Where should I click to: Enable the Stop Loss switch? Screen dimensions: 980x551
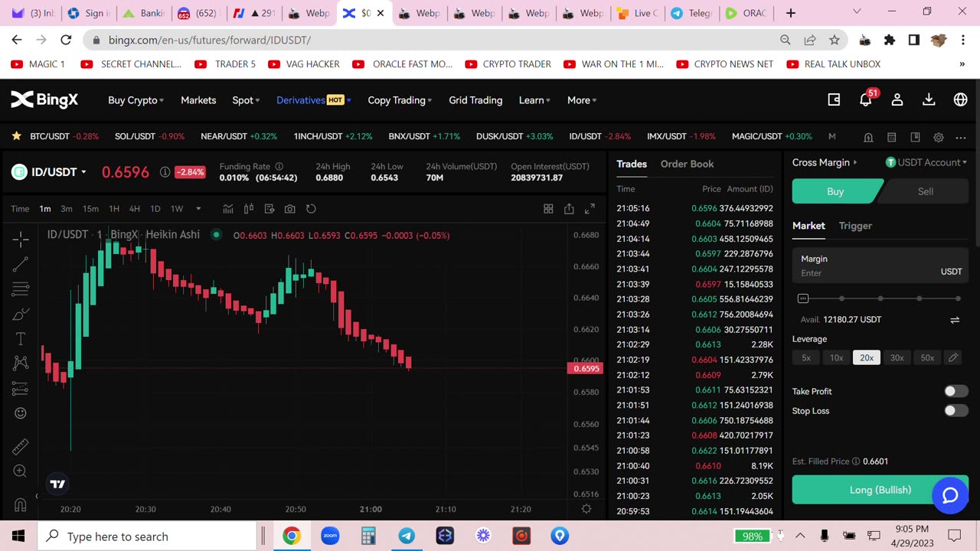(955, 411)
